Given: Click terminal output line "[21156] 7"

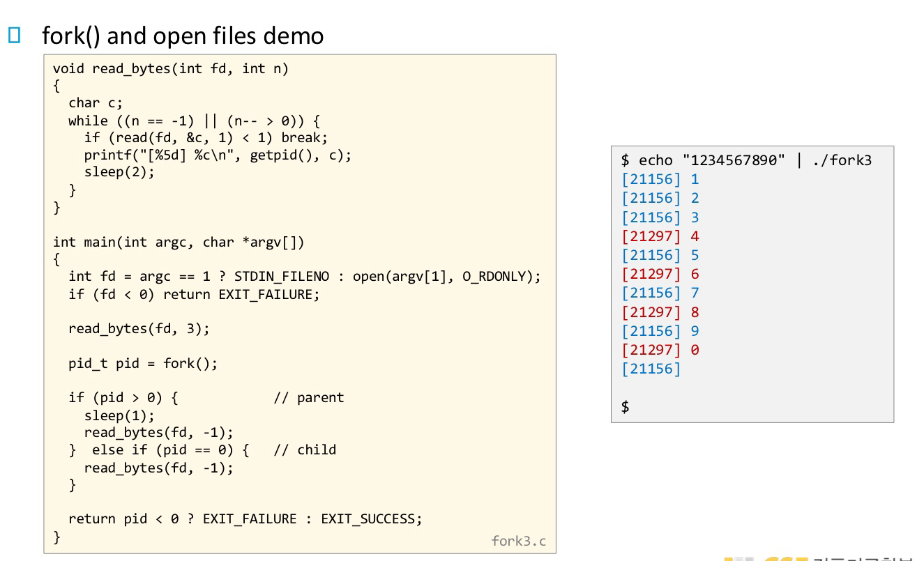Looking at the screenshot, I should pyautogui.click(x=660, y=293).
